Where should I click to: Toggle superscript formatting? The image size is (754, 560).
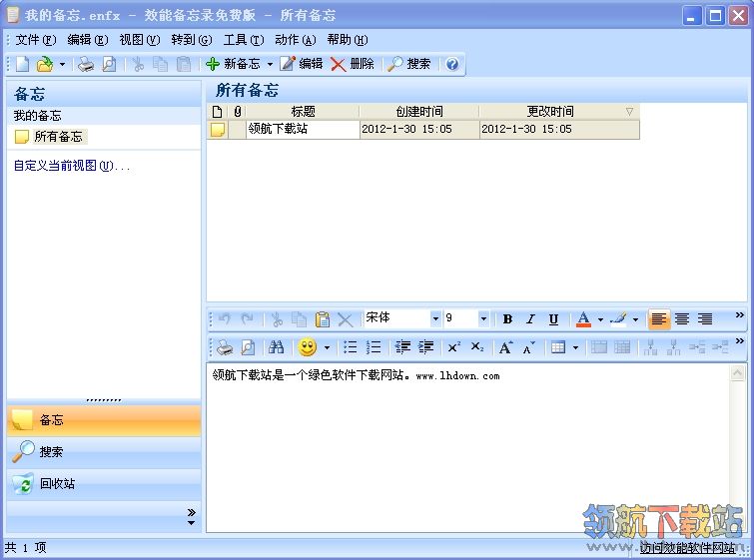point(454,347)
